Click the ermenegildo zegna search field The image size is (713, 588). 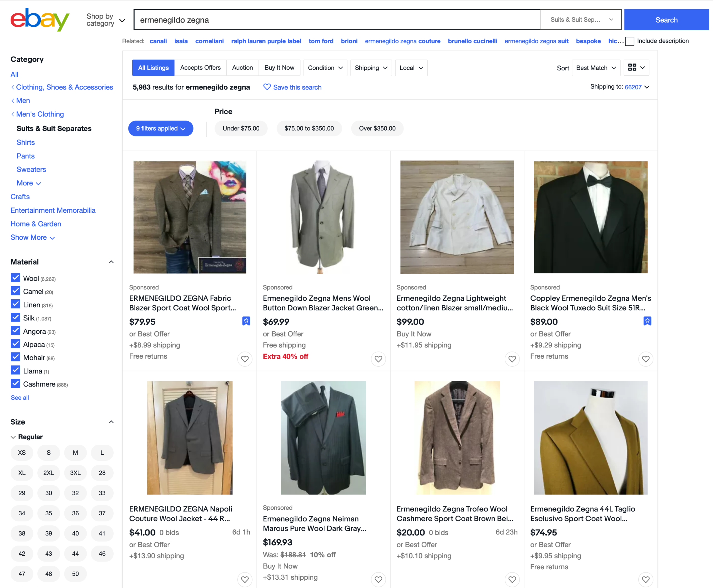[337, 20]
